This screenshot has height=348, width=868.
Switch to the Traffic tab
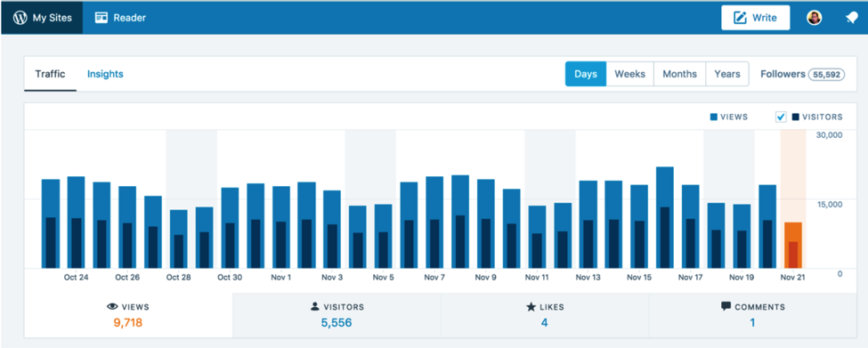pyautogui.click(x=51, y=74)
